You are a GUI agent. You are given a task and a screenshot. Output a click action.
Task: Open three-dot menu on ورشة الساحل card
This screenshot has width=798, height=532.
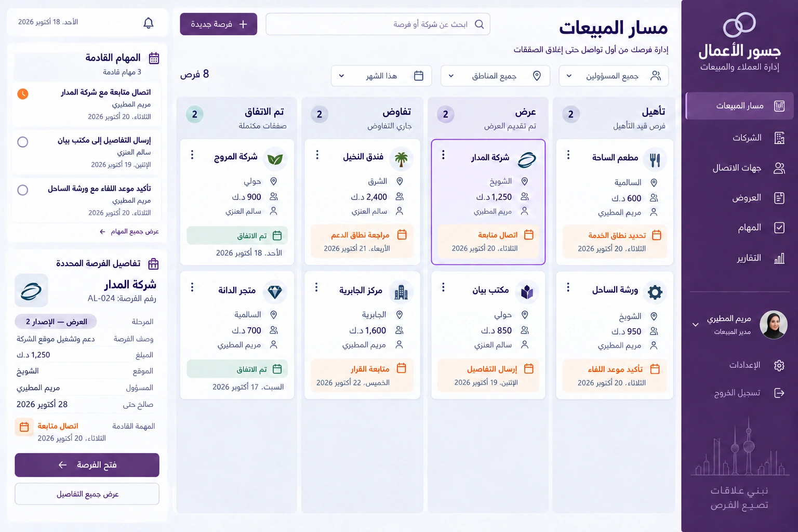568,287
